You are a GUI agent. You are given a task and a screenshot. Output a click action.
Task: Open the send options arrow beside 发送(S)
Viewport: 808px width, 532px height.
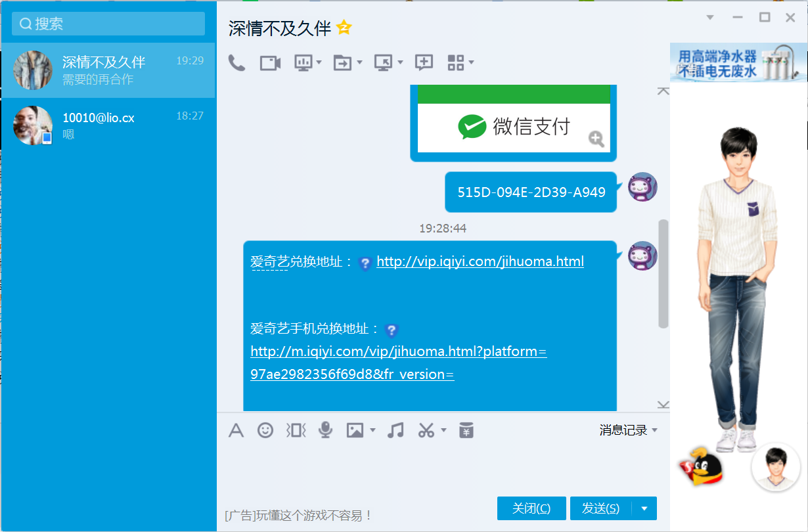tap(644, 508)
